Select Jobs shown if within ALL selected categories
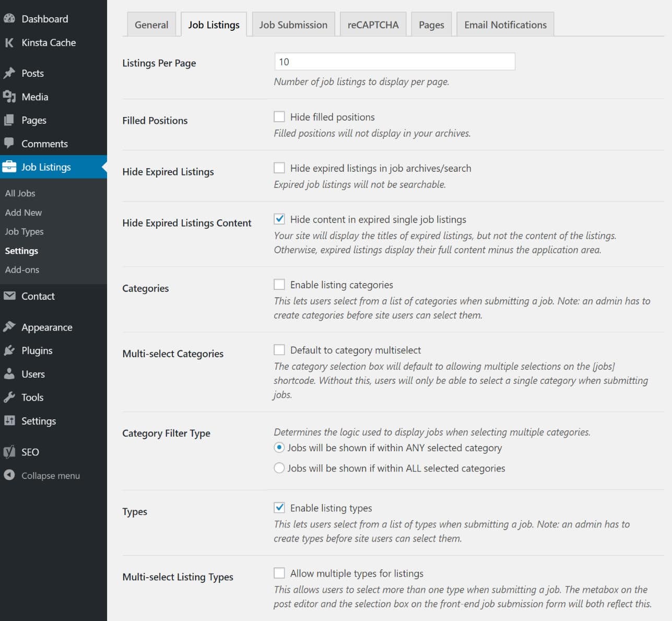672x621 pixels. (279, 468)
